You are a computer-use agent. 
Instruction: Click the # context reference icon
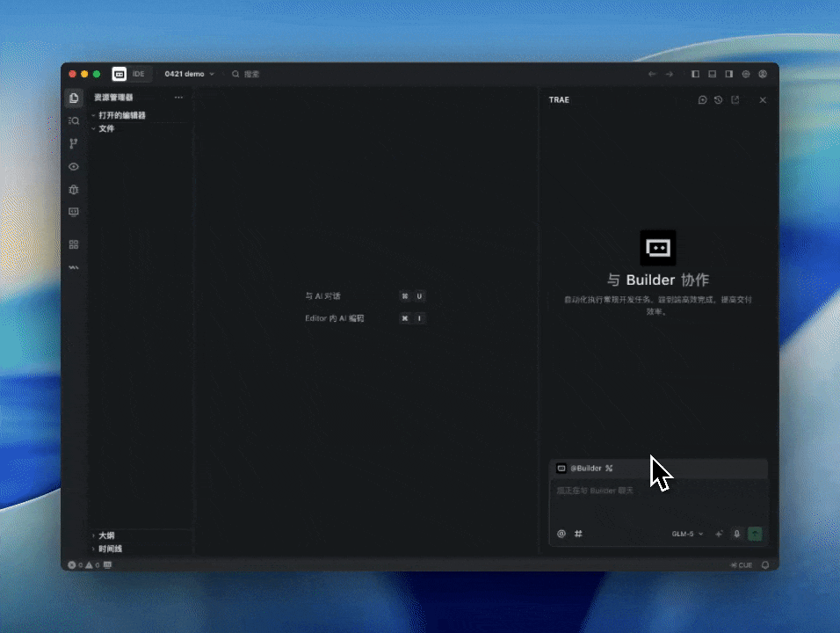[578, 534]
